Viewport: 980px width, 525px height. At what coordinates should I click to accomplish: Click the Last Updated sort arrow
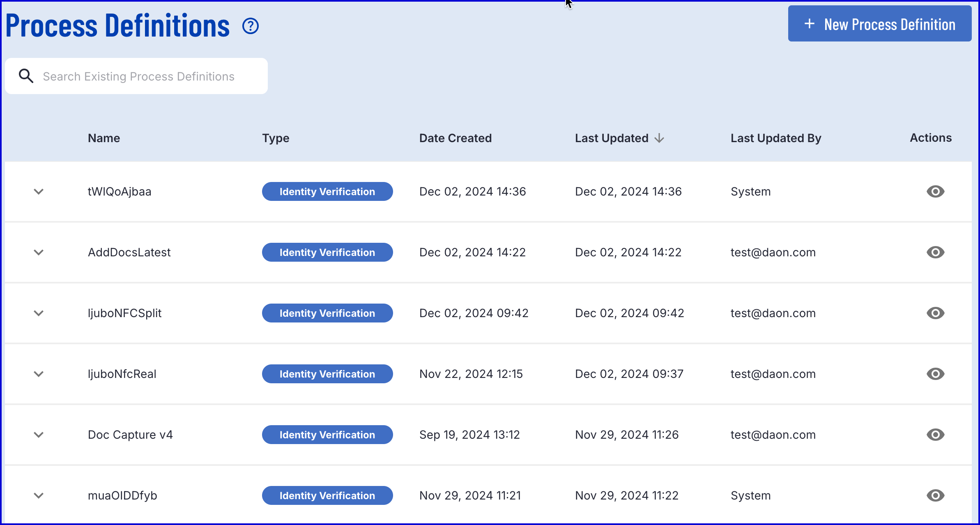point(659,138)
